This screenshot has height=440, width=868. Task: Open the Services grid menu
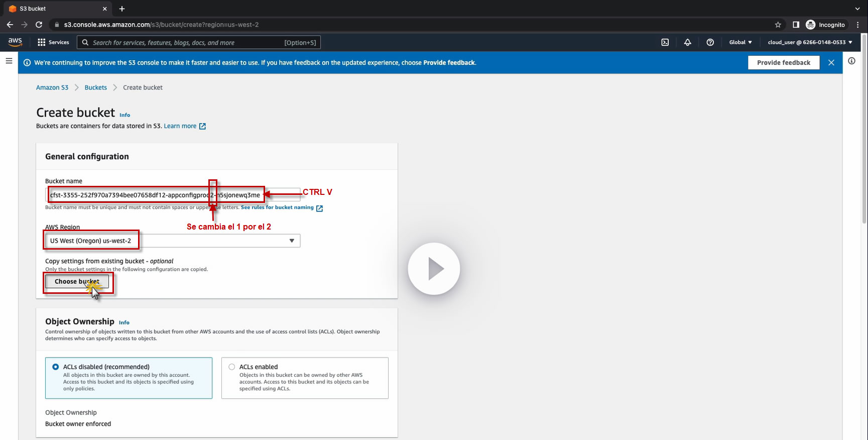[53, 42]
